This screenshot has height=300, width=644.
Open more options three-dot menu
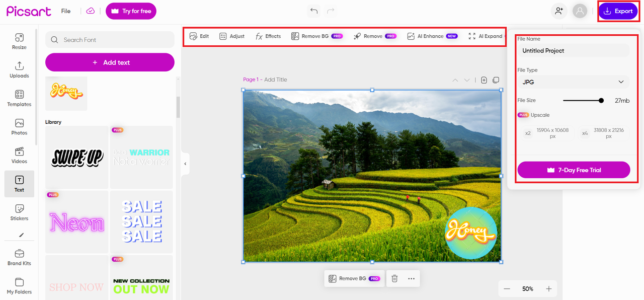pos(411,278)
